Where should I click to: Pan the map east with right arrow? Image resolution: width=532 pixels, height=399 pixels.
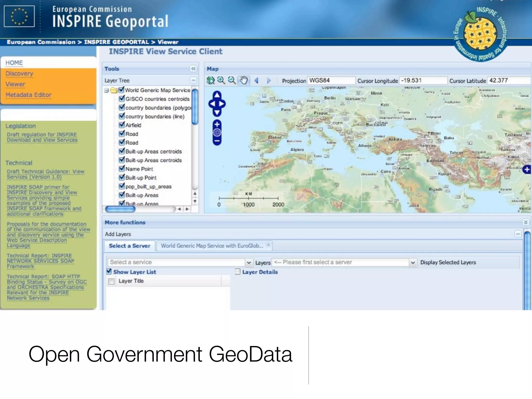tap(222, 104)
